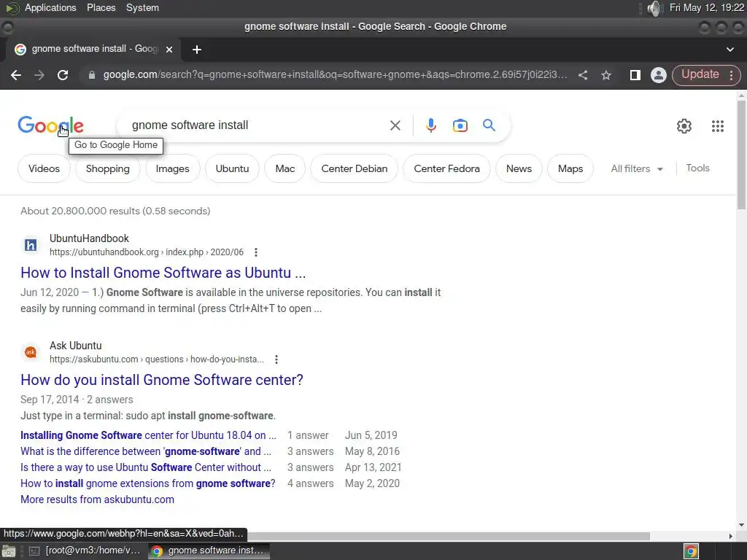This screenshot has width=747, height=560.
Task: Click the address bar URL
Action: 335,75
